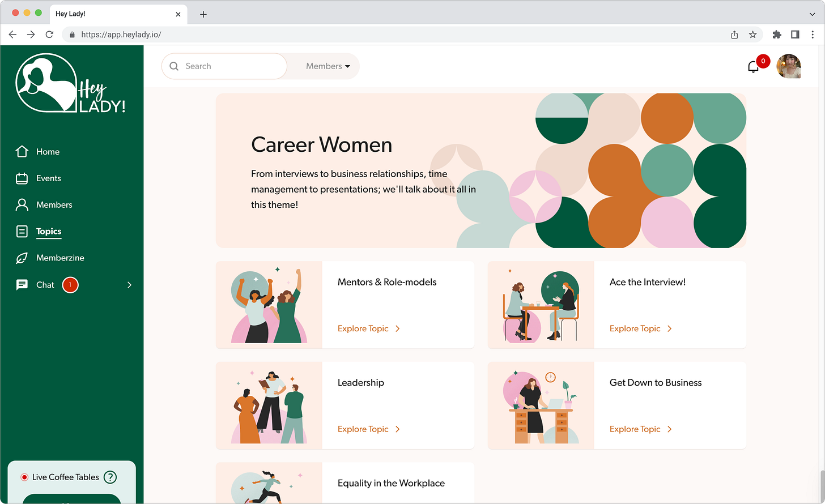Image resolution: width=825 pixels, height=504 pixels.
Task: Go to Events in the sidebar
Action: tap(48, 178)
